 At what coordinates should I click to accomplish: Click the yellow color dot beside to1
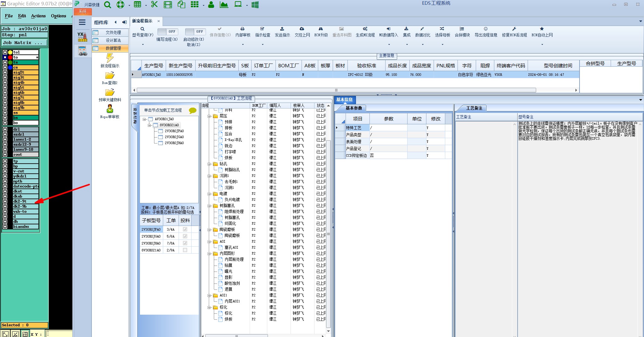pyautogui.click(x=10, y=52)
